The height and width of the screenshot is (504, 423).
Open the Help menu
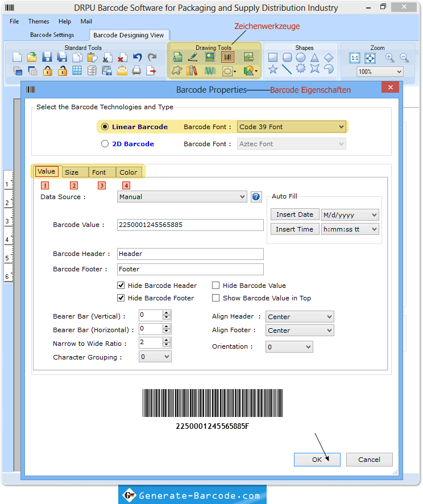pos(65,21)
